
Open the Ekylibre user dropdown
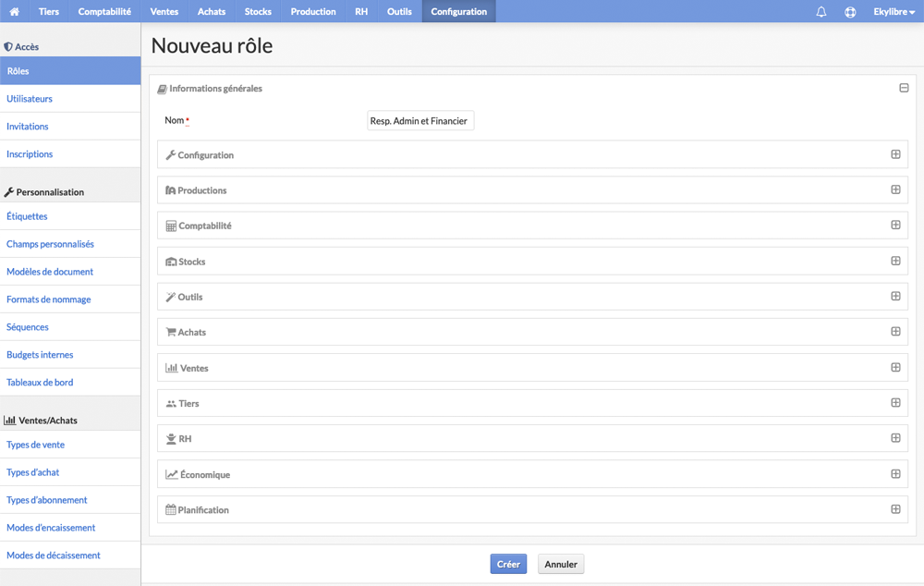click(894, 11)
